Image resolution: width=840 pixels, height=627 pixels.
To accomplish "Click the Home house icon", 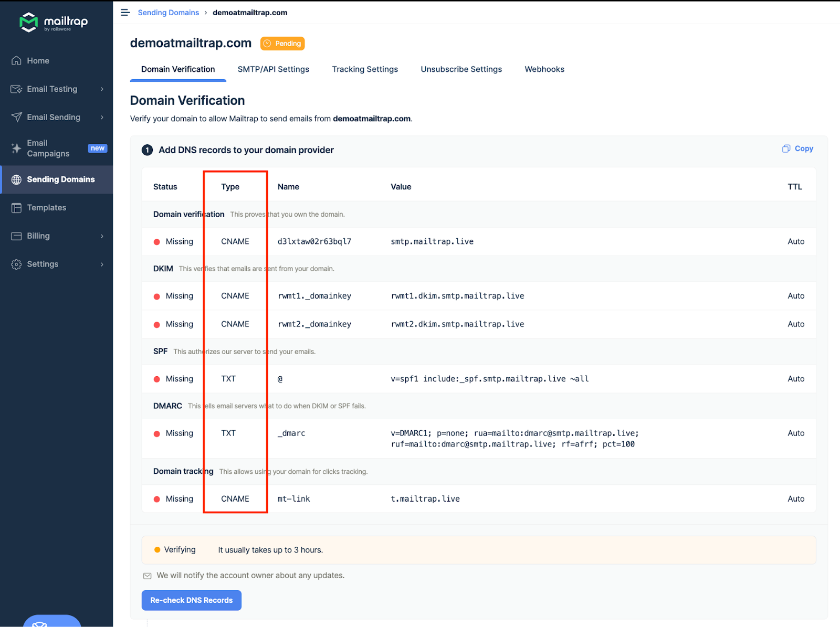I will [x=16, y=61].
